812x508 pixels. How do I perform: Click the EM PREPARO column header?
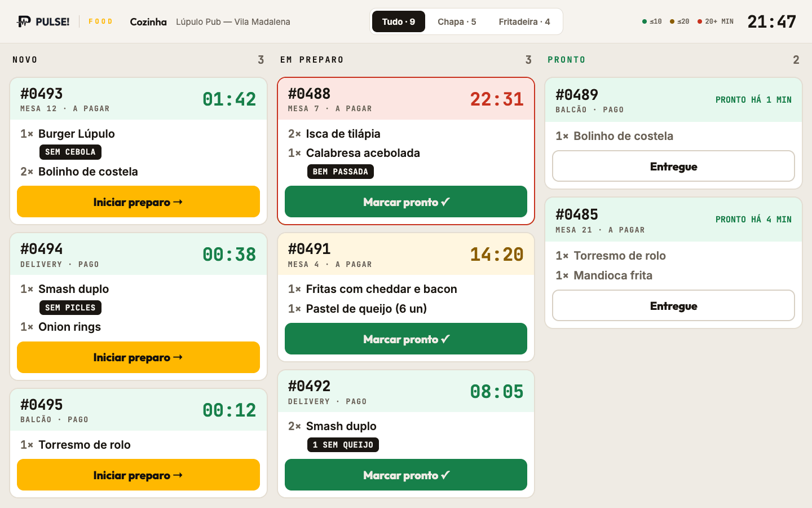[312, 60]
